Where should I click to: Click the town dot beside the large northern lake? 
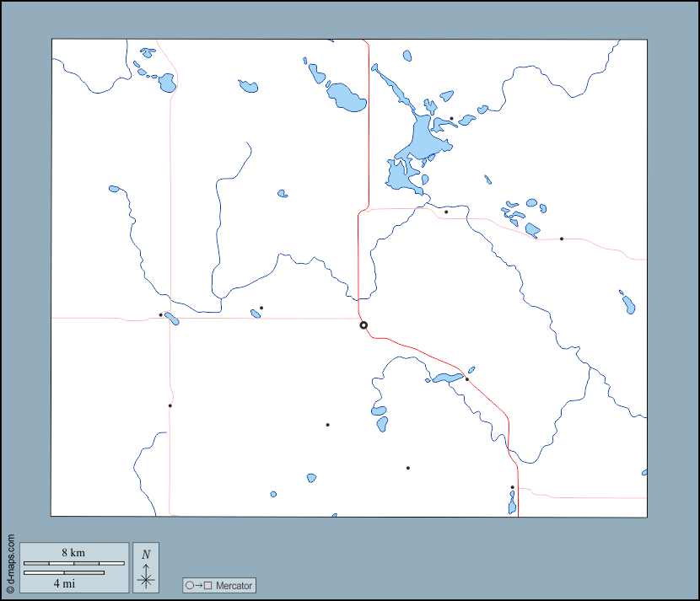pos(451,119)
